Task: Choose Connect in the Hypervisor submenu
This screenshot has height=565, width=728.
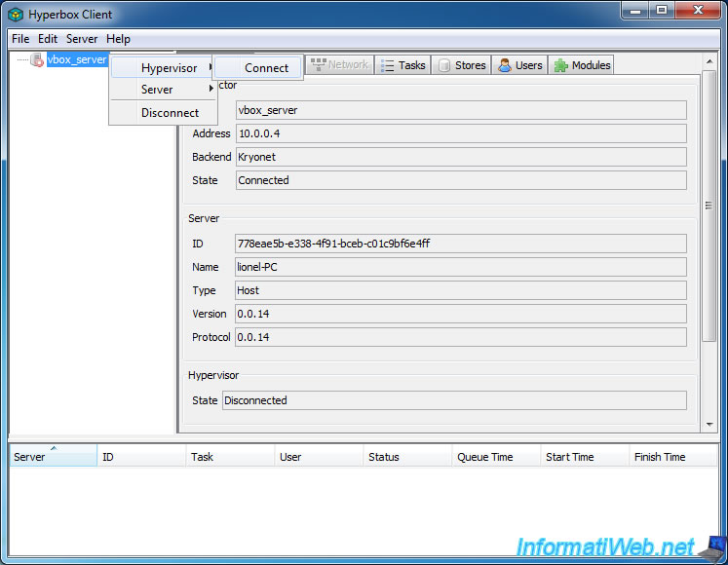Action: click(x=266, y=68)
